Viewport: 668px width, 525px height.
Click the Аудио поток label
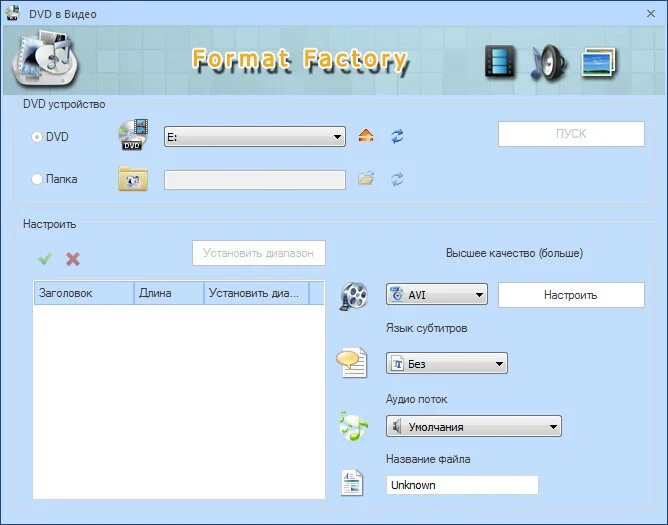(416, 399)
